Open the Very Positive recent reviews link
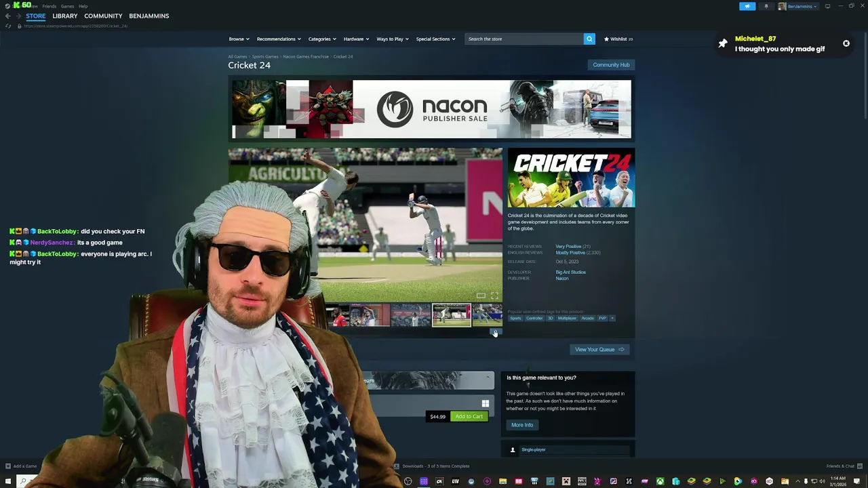The height and width of the screenshot is (488, 868). (568, 247)
